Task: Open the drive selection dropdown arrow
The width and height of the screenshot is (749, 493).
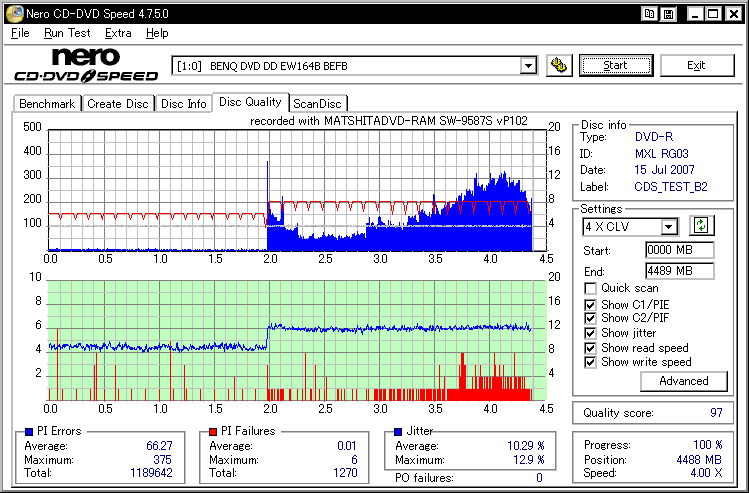Action: pyautogui.click(x=528, y=65)
